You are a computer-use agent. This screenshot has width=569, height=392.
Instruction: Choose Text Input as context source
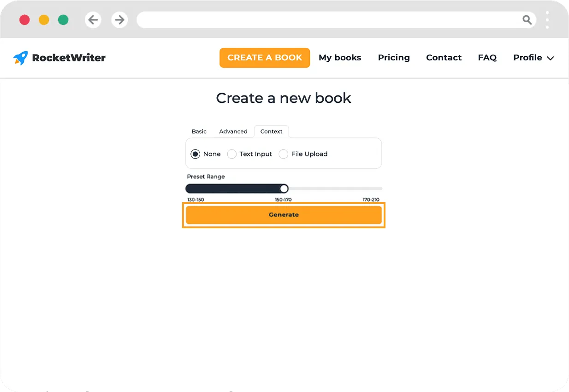click(232, 154)
